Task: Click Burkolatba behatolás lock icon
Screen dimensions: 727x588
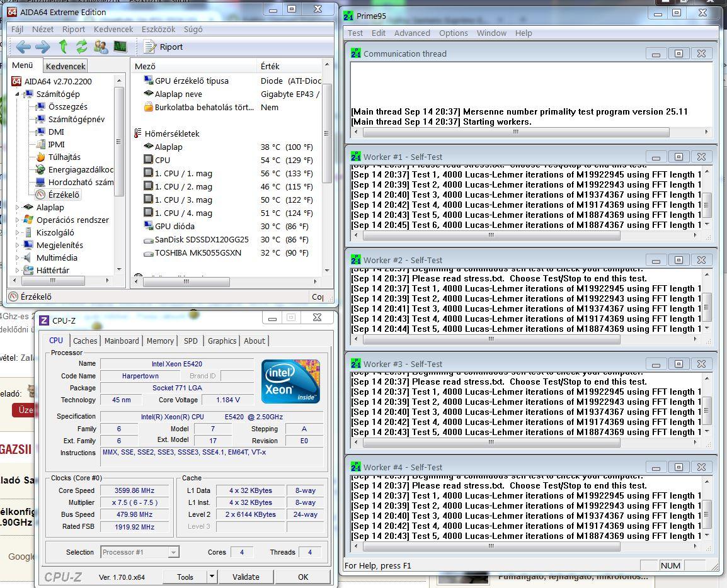Action: click(x=149, y=107)
